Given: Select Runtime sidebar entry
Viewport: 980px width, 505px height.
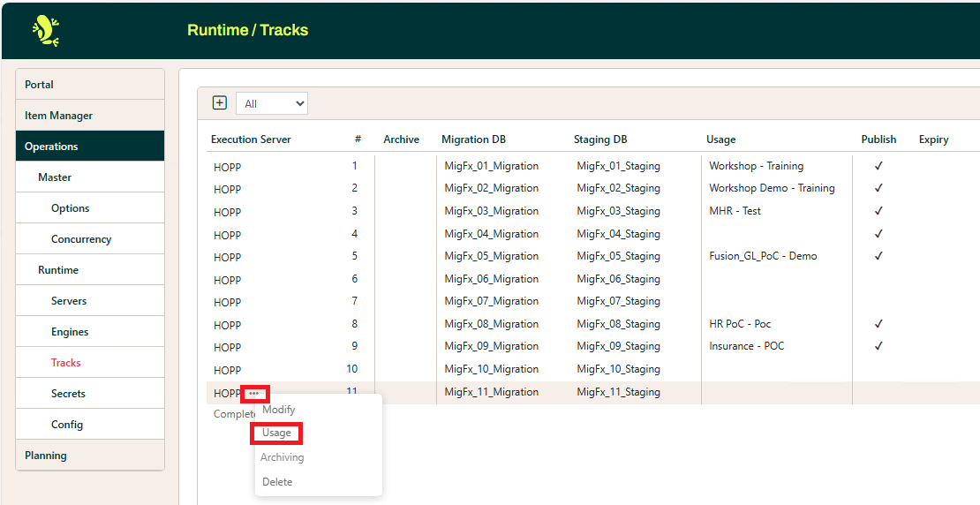Looking at the screenshot, I should 90,270.
